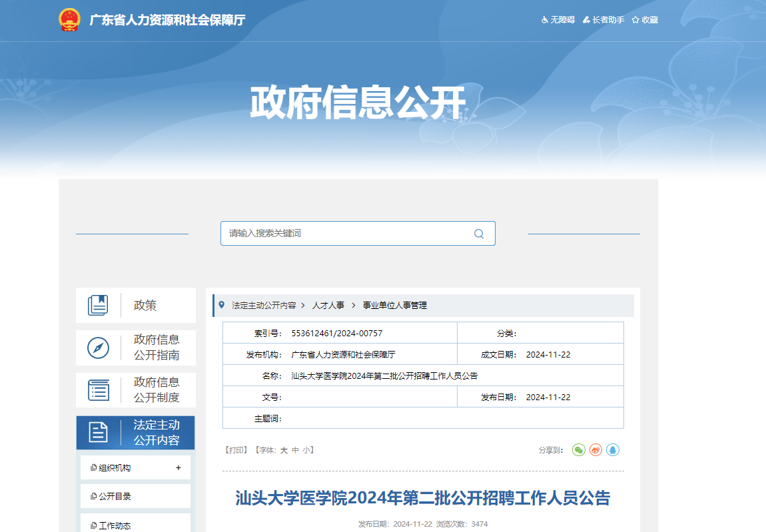Enable 无障碍 accessibility mode
The width and height of the screenshot is (766, 532).
click(558, 20)
